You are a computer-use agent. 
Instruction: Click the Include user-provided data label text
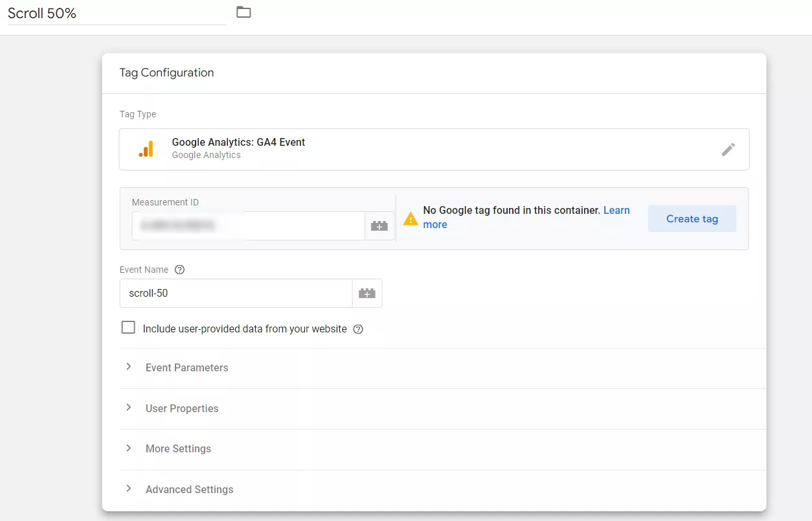[245, 329]
